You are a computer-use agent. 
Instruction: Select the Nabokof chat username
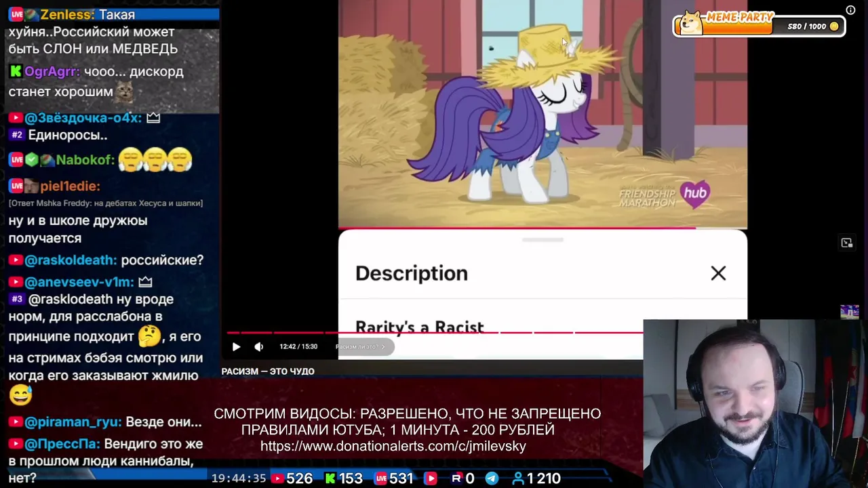(85, 160)
